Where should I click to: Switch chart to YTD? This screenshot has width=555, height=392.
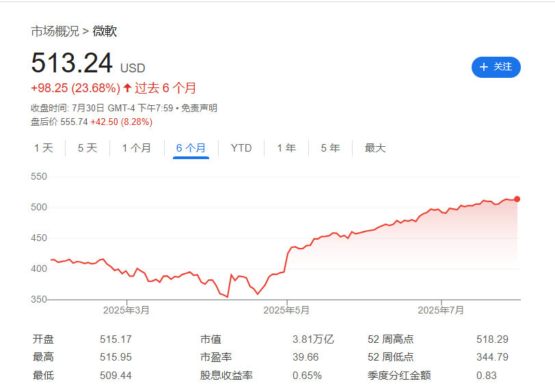[241, 148]
